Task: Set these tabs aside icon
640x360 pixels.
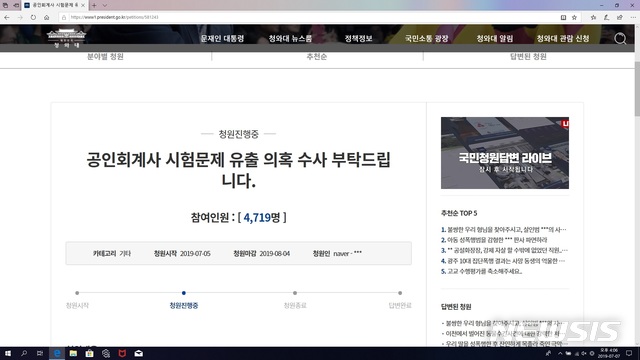Action: pos(16,5)
